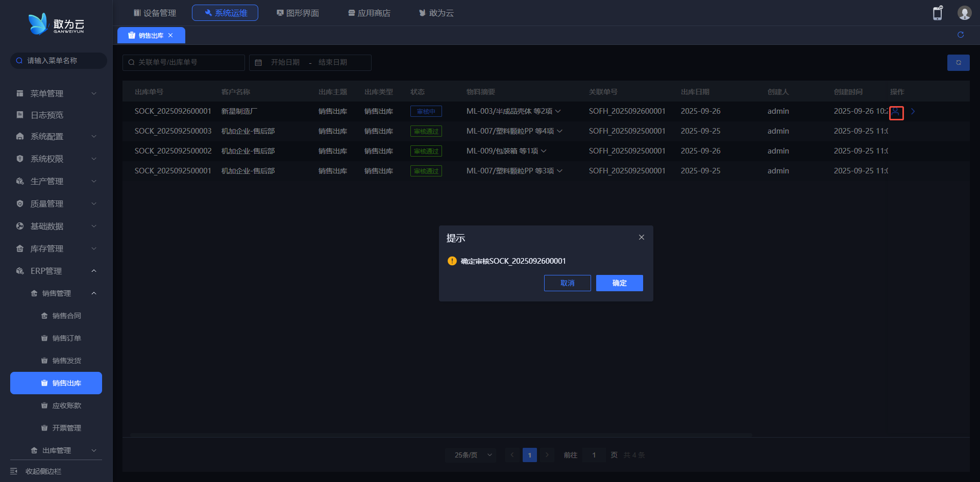
Task: Click the blue refresh button above table
Action: click(x=958, y=63)
